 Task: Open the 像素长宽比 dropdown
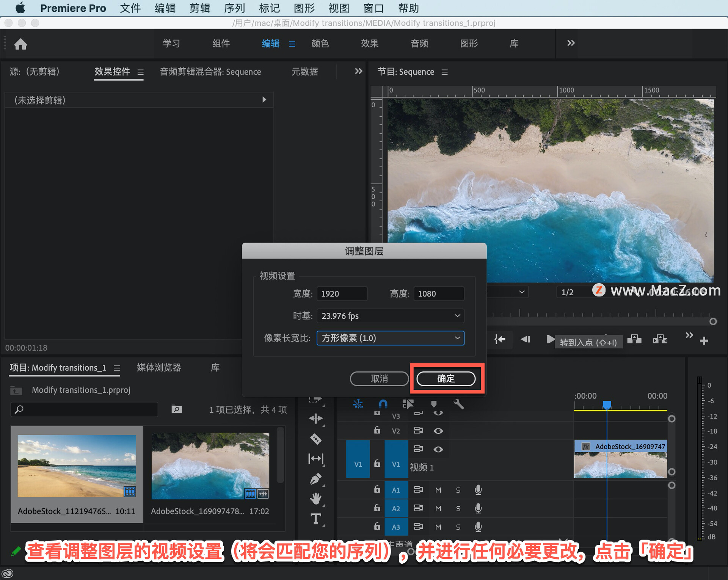390,338
